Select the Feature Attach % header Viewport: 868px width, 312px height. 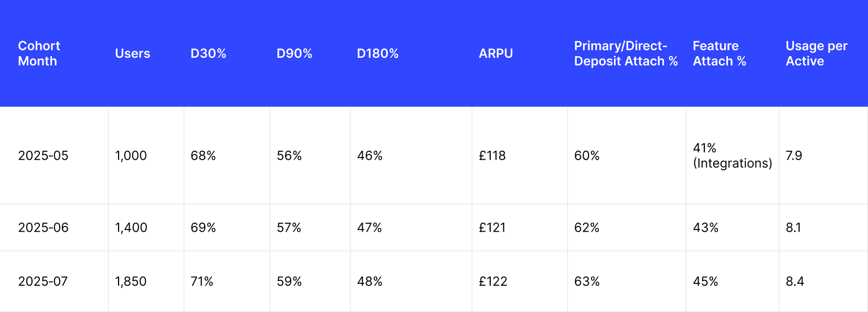coord(719,54)
